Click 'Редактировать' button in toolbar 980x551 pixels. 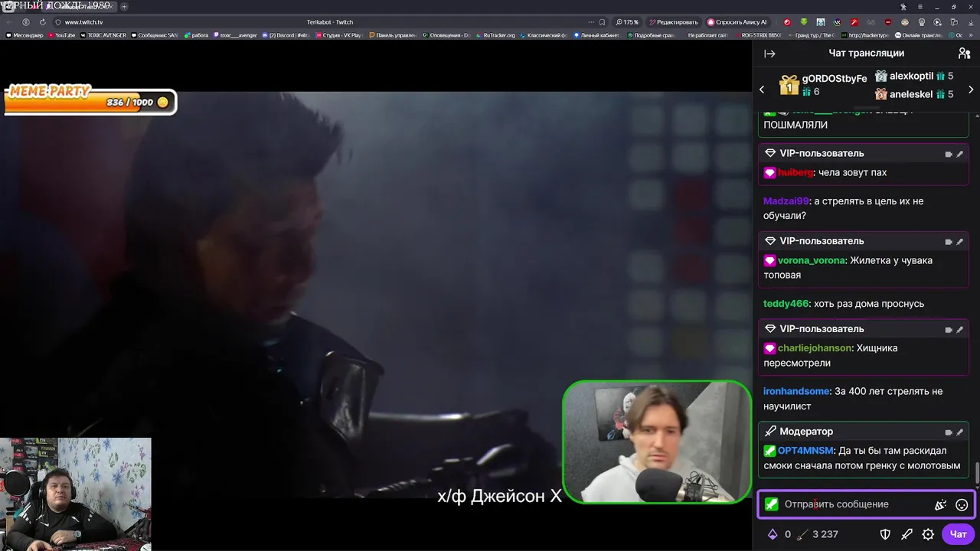point(674,22)
